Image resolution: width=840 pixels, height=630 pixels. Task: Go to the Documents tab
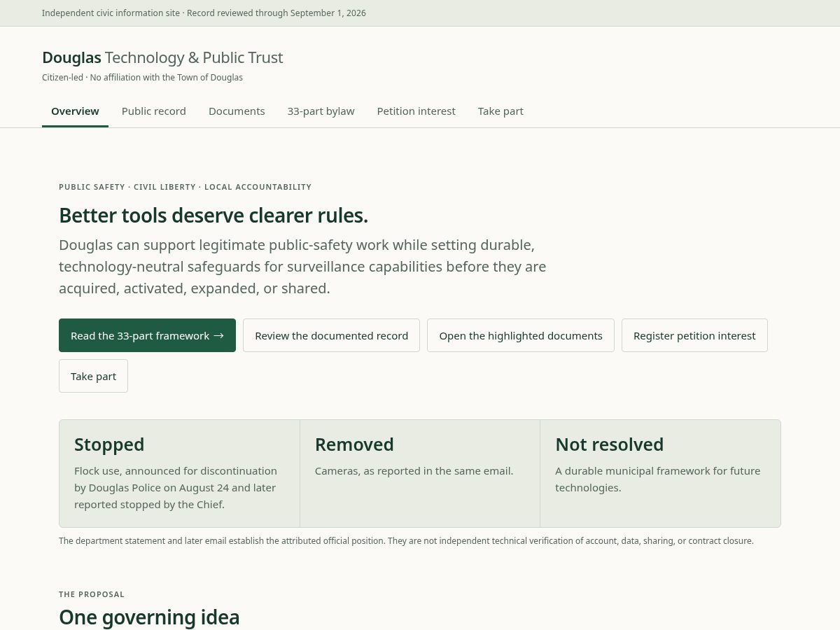(237, 111)
